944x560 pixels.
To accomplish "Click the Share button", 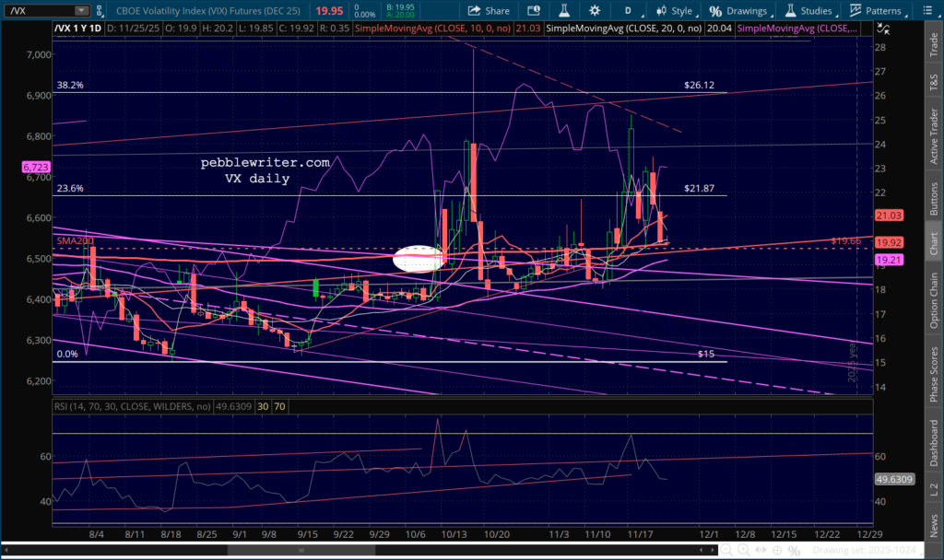I will 489,11.
